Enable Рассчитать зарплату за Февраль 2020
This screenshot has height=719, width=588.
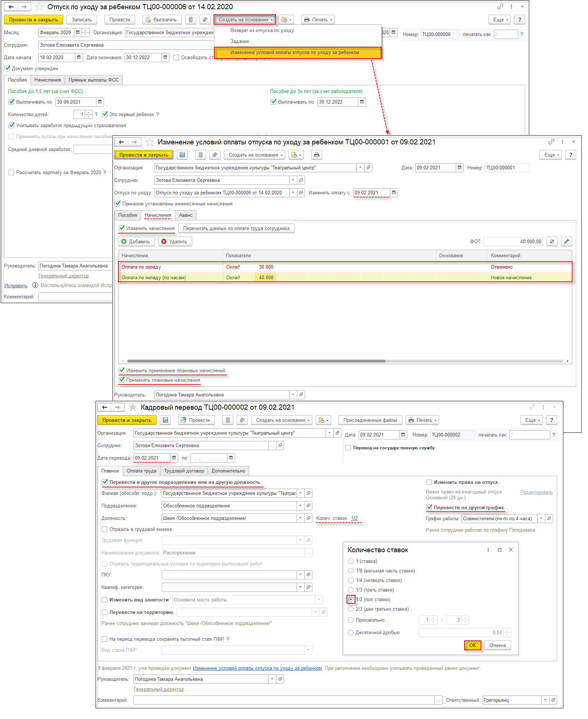click(11, 172)
